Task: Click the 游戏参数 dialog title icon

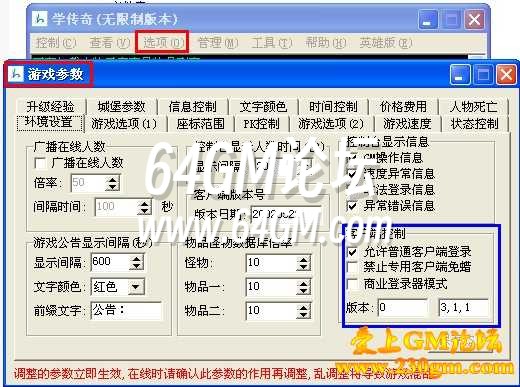Action: pyautogui.click(x=16, y=74)
